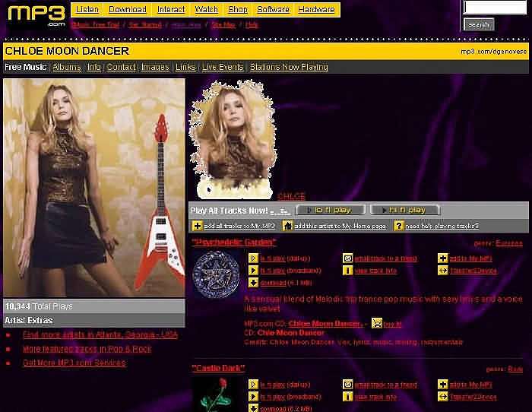Open the Software menu
This screenshot has height=412, width=532.
click(x=273, y=10)
